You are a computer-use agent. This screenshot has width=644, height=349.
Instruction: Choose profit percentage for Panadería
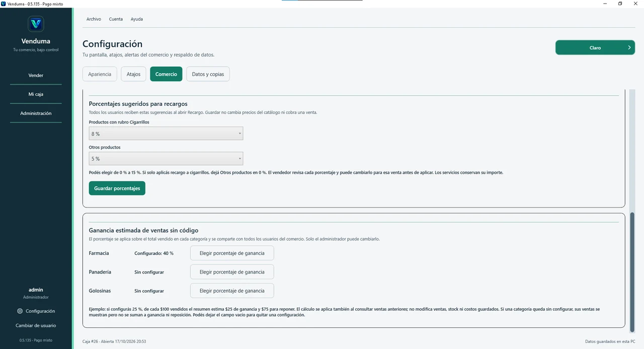(232, 272)
